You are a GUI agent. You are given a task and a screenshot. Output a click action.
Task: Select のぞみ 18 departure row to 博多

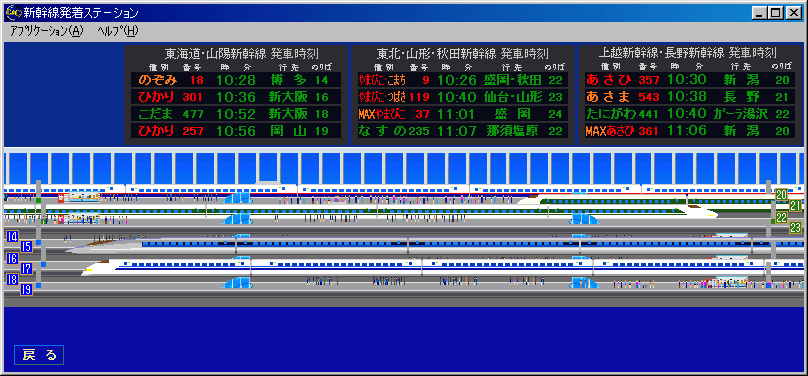click(x=236, y=80)
